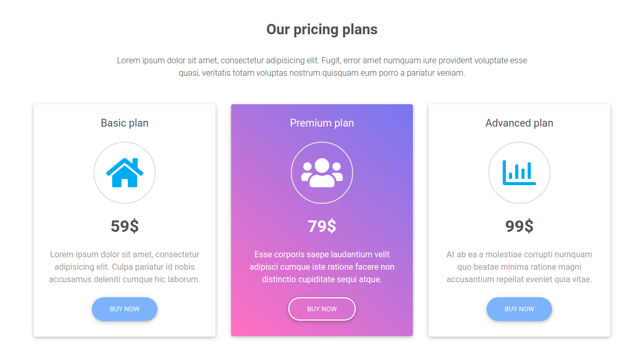Select the "Premium plan" card title
The image size is (644, 360).
322,123
